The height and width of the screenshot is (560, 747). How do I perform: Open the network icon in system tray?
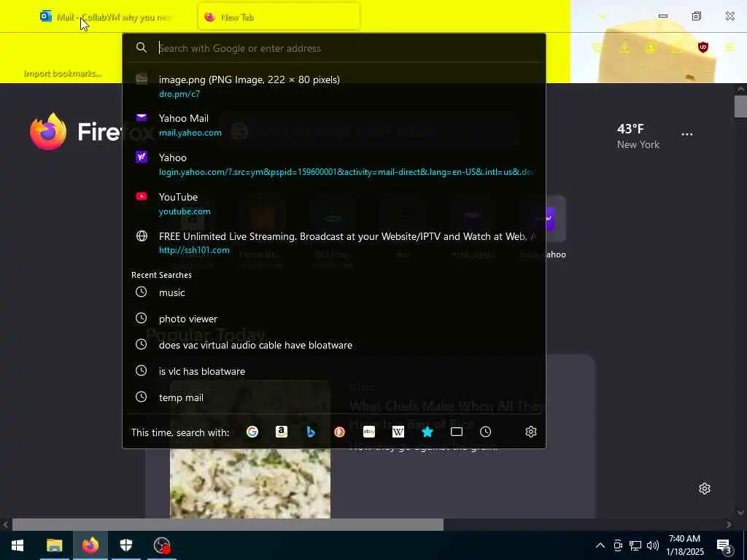[x=635, y=545]
